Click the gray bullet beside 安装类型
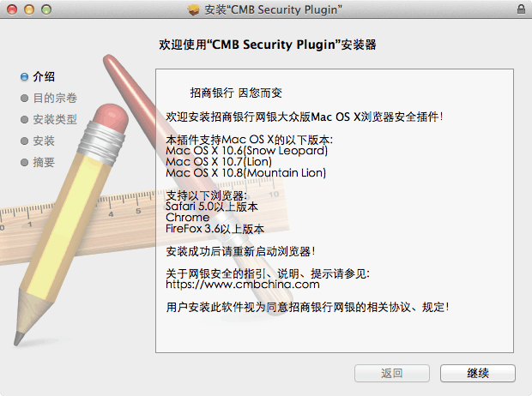The height and width of the screenshot is (396, 532). tap(24, 119)
